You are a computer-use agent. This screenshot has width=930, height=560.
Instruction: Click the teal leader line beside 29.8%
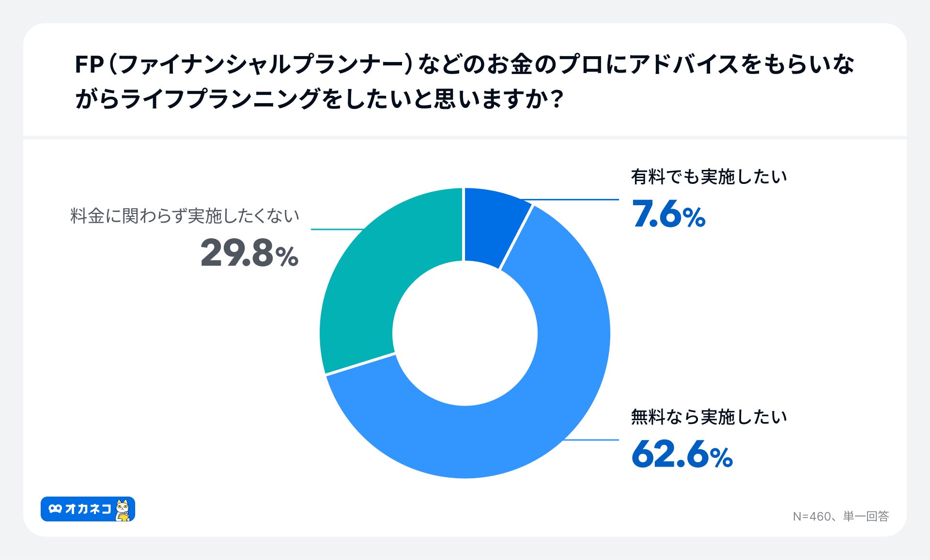(x=337, y=229)
